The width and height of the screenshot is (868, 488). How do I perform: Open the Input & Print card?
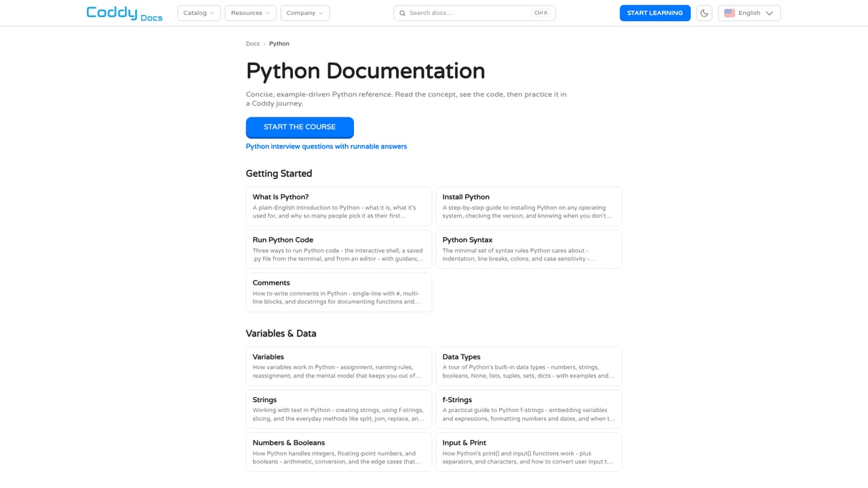pyautogui.click(x=529, y=452)
